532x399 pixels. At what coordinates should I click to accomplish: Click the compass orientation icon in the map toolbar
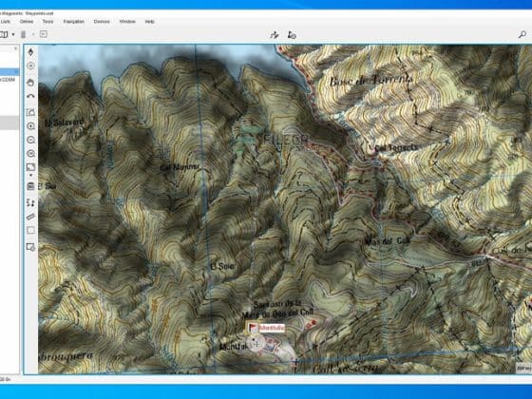coord(30,52)
